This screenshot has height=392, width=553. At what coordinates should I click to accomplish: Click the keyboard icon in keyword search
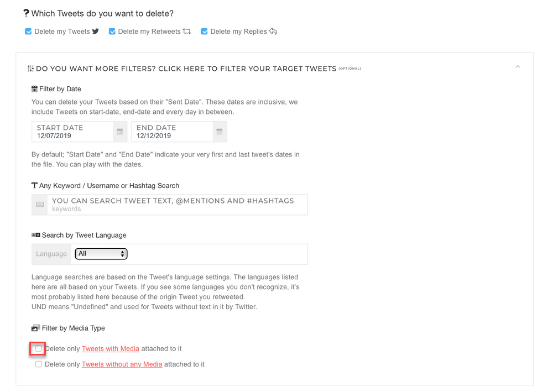(40, 205)
